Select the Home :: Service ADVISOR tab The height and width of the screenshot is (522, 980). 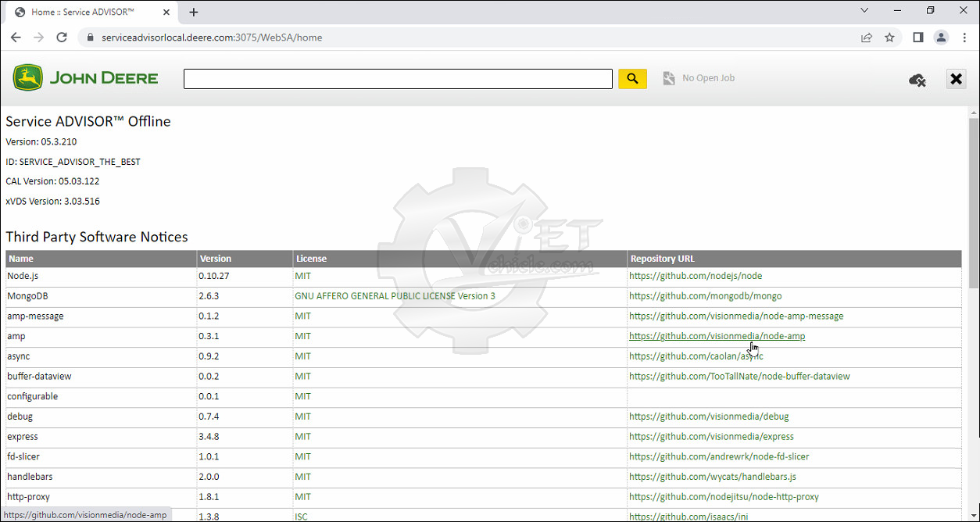tap(92, 12)
